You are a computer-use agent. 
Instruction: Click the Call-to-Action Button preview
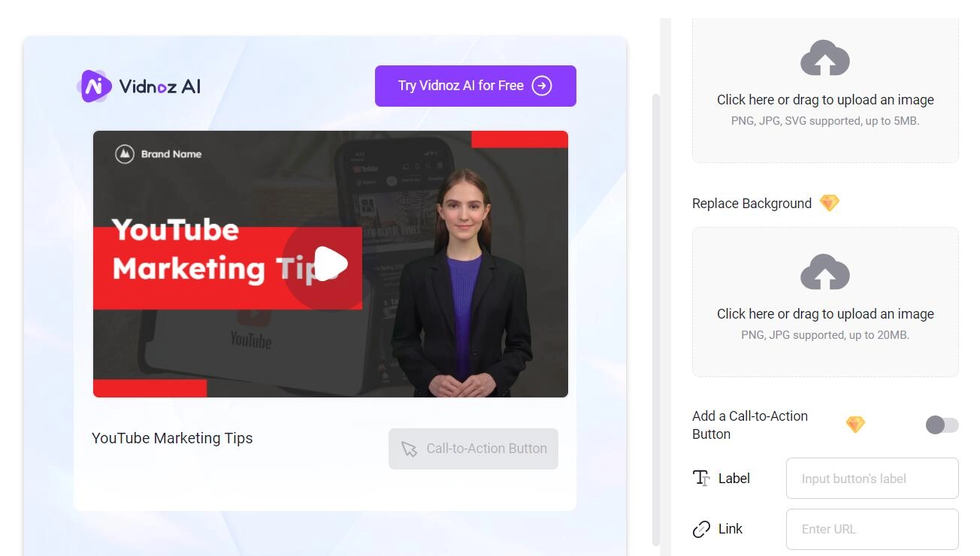(x=473, y=449)
